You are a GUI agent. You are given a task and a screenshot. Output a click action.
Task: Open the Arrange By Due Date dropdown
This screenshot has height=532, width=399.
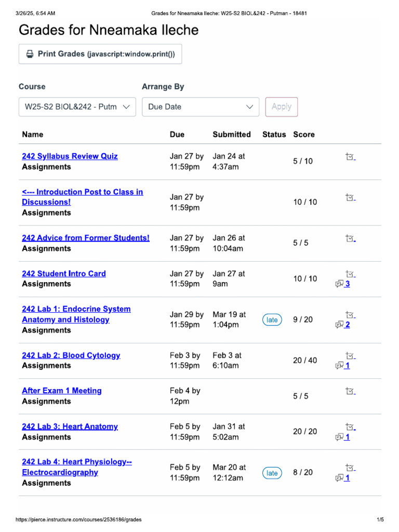(x=200, y=107)
